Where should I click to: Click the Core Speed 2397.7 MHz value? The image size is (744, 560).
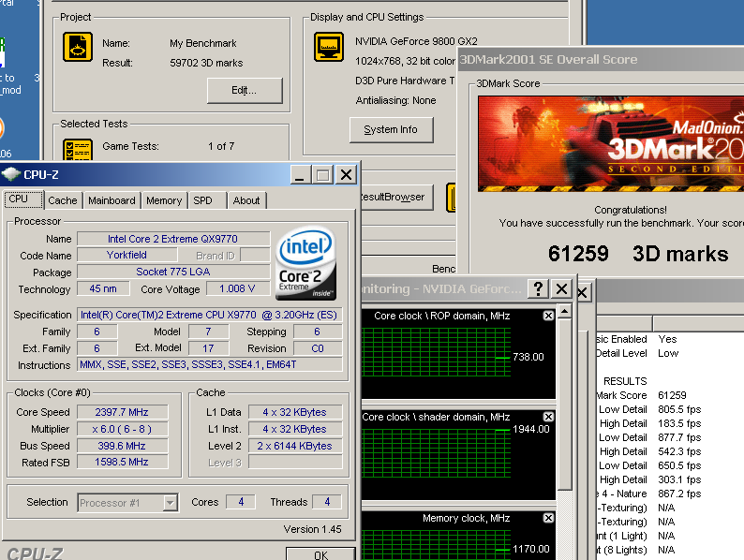point(123,412)
